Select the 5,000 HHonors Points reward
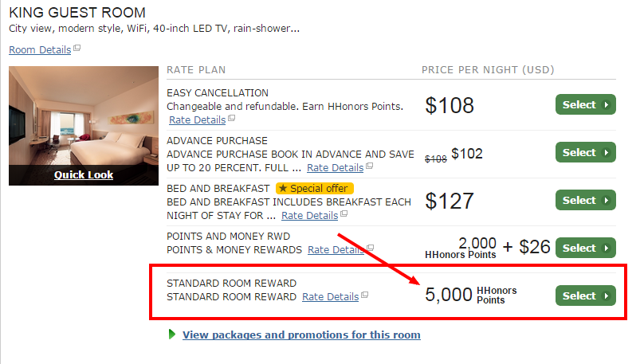 [585, 296]
